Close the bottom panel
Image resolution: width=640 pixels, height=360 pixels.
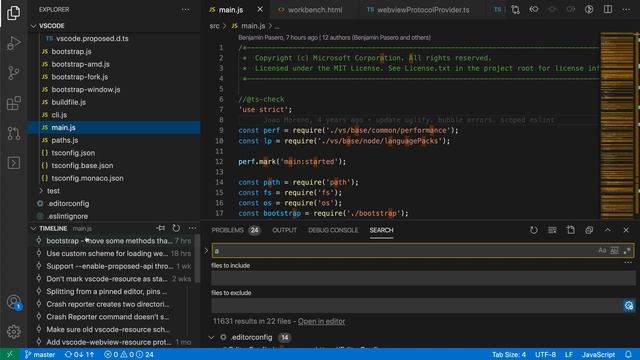click(x=626, y=230)
